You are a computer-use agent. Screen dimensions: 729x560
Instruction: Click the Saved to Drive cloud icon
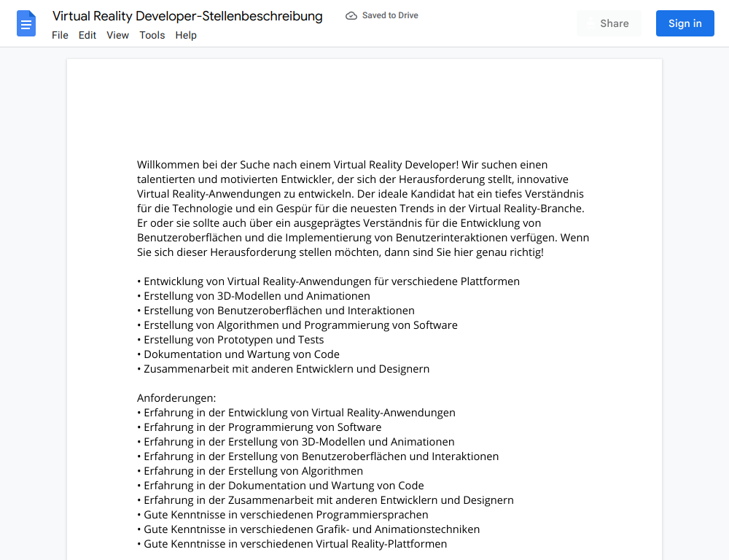coord(351,16)
